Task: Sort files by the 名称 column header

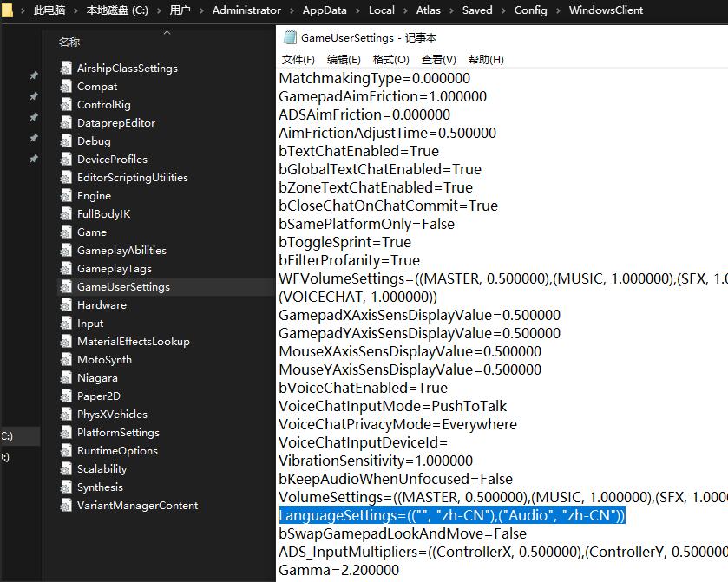Action: pos(69,43)
